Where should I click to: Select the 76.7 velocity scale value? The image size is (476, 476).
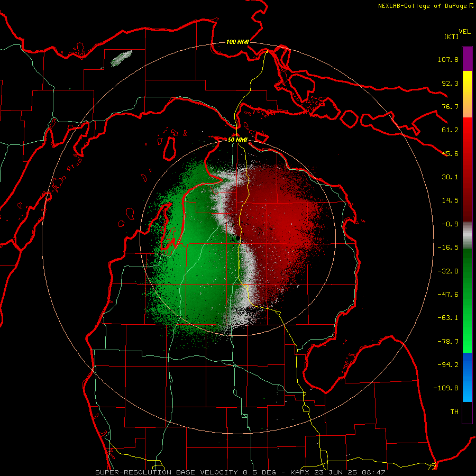coord(450,106)
